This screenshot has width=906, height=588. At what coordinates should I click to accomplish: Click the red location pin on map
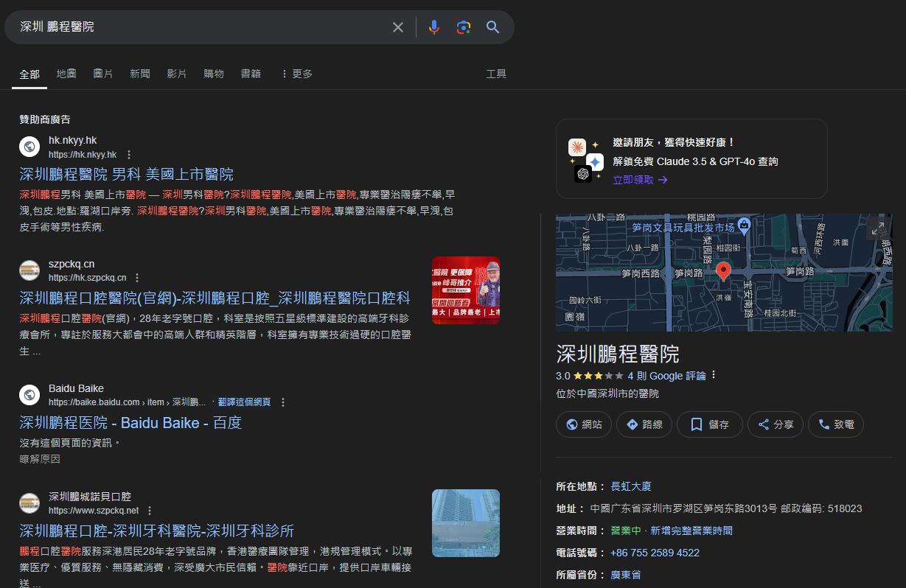[x=724, y=272]
